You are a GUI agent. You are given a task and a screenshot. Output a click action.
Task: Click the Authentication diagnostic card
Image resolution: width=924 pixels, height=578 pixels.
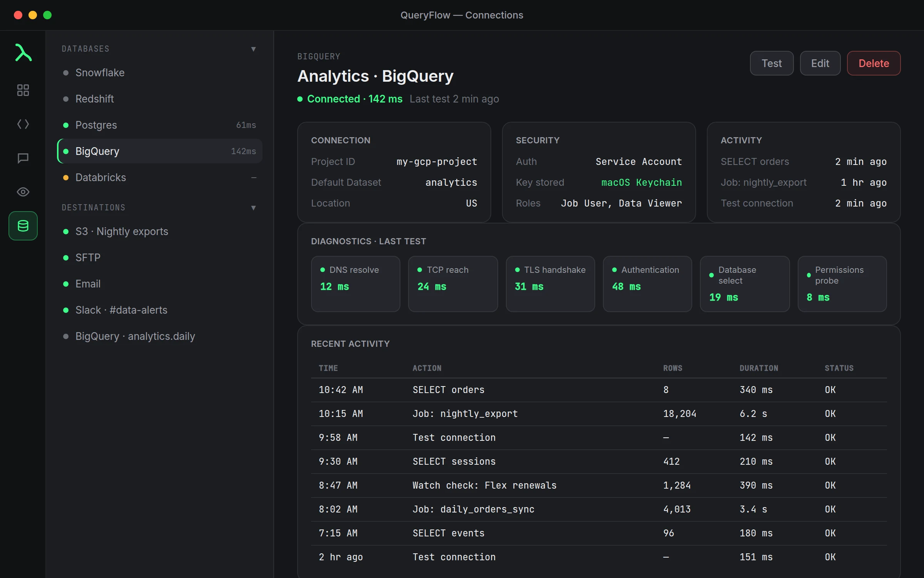click(x=647, y=284)
